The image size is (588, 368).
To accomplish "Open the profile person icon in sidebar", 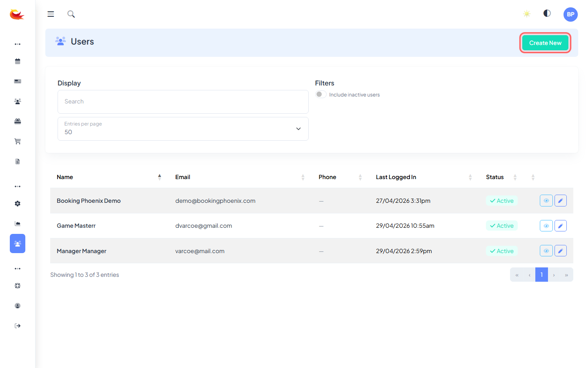I will (x=18, y=306).
